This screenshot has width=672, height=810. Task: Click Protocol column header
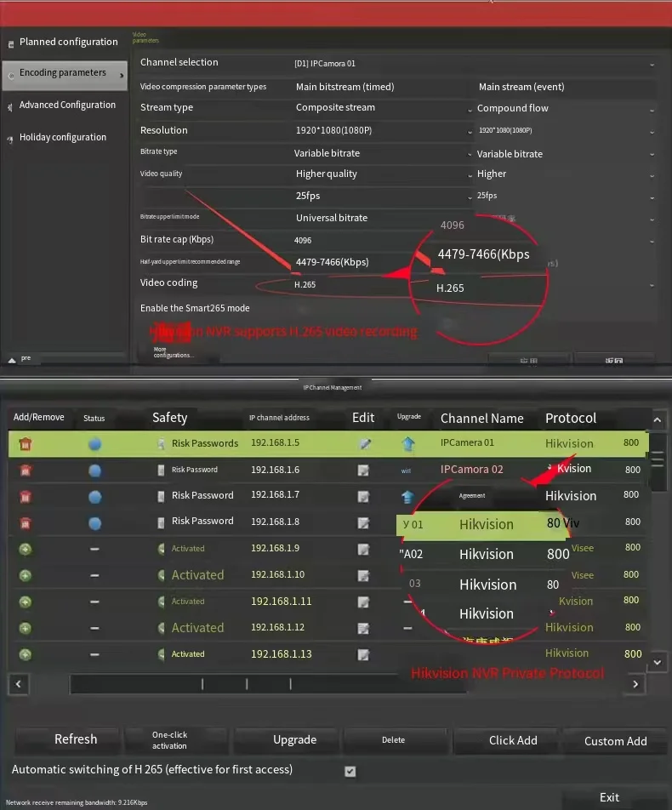[x=570, y=418]
